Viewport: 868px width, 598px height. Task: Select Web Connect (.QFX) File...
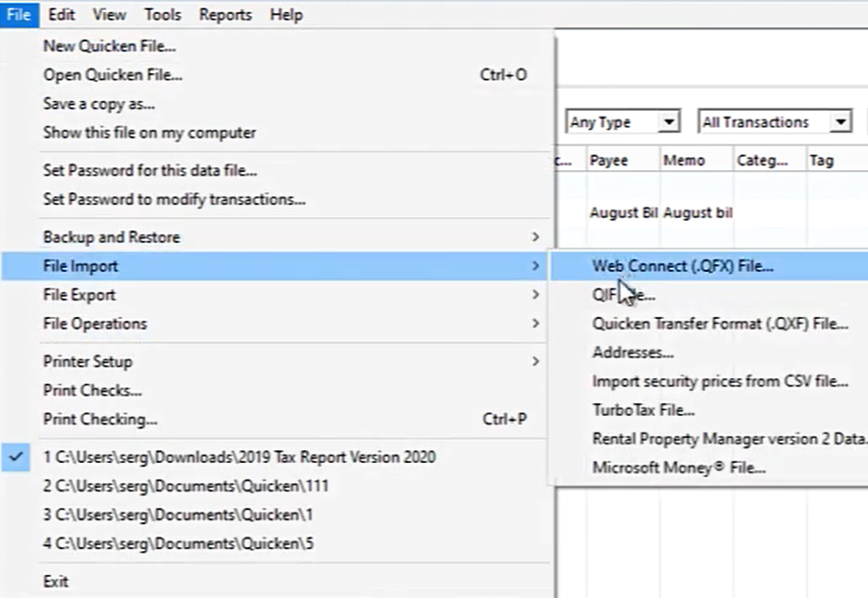[709, 266]
